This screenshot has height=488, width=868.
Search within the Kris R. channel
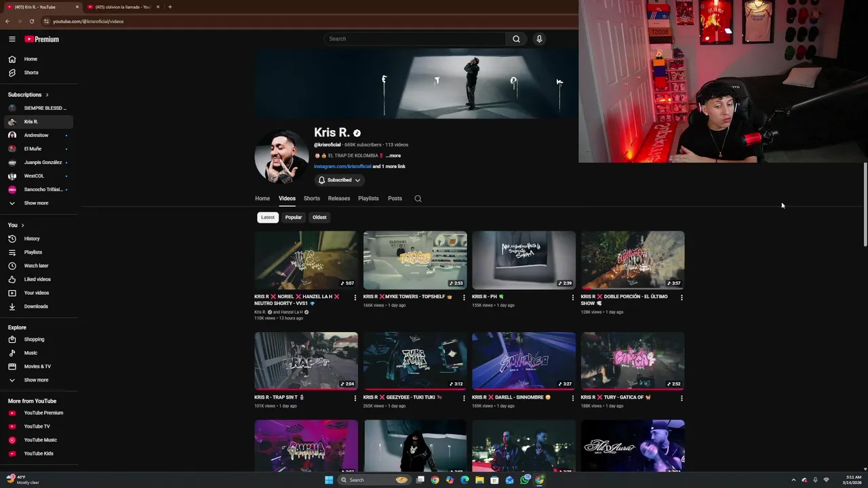[x=418, y=199]
